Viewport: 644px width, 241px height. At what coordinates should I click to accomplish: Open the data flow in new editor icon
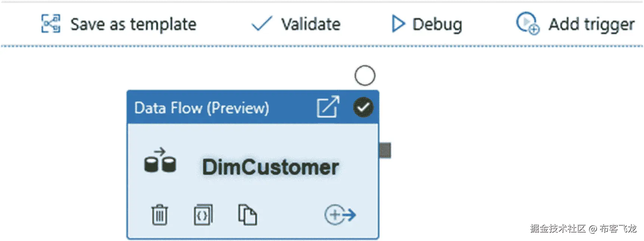click(328, 107)
